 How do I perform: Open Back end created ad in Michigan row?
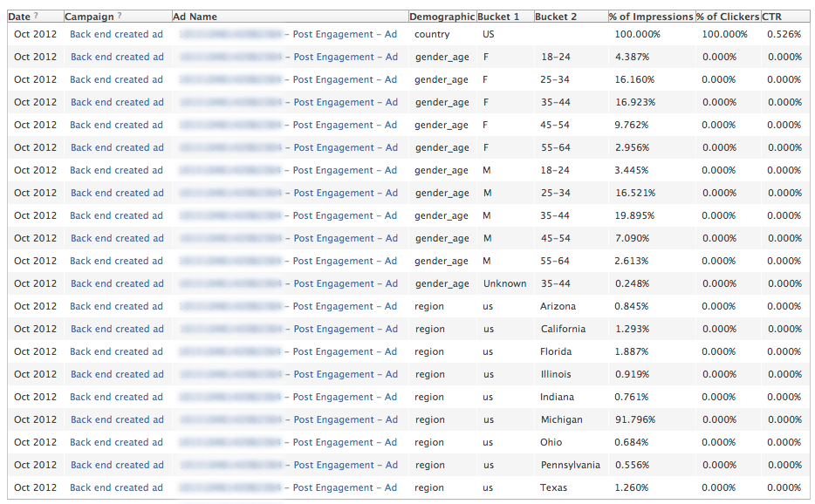(x=116, y=419)
